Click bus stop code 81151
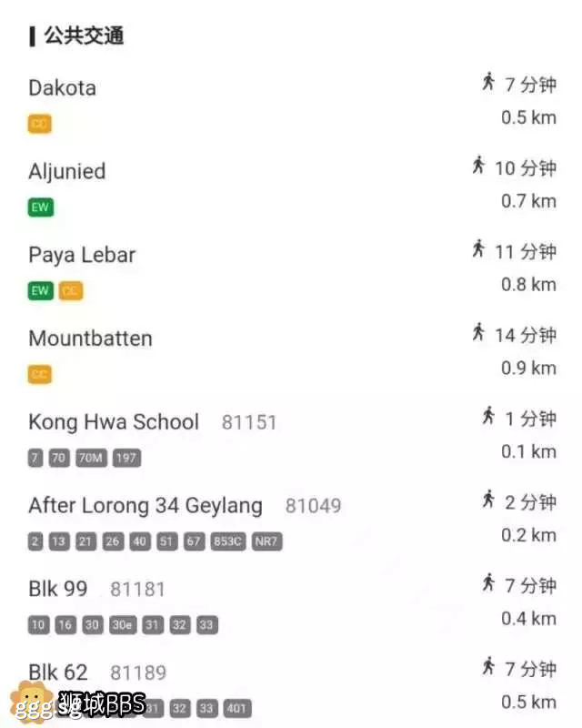This screenshot has height=728, width=582. [x=248, y=423]
